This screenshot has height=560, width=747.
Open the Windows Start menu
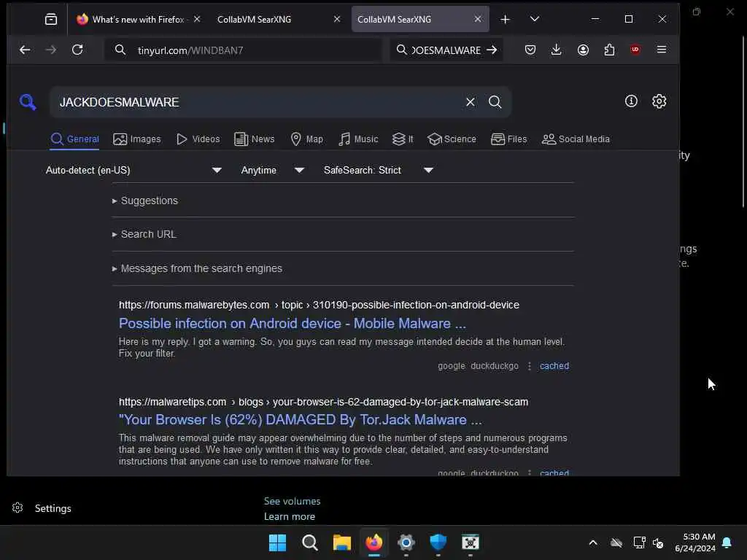[277, 542]
